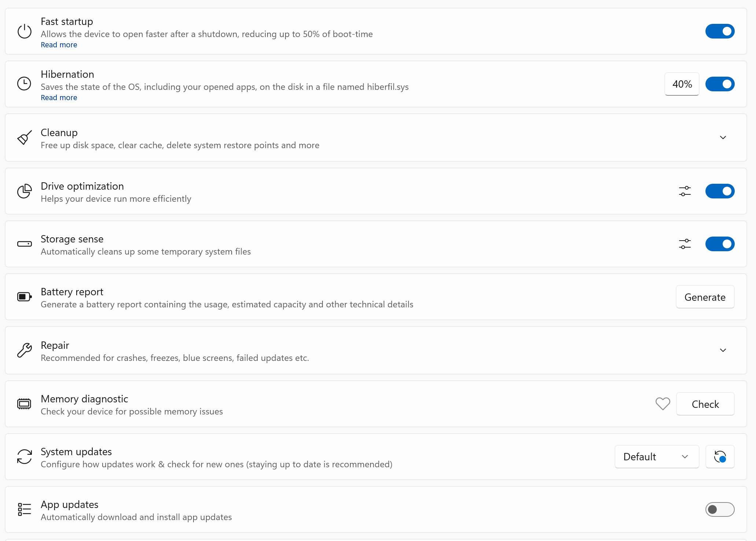Click the Repair wrench icon
The width and height of the screenshot is (756, 541).
coord(25,350)
